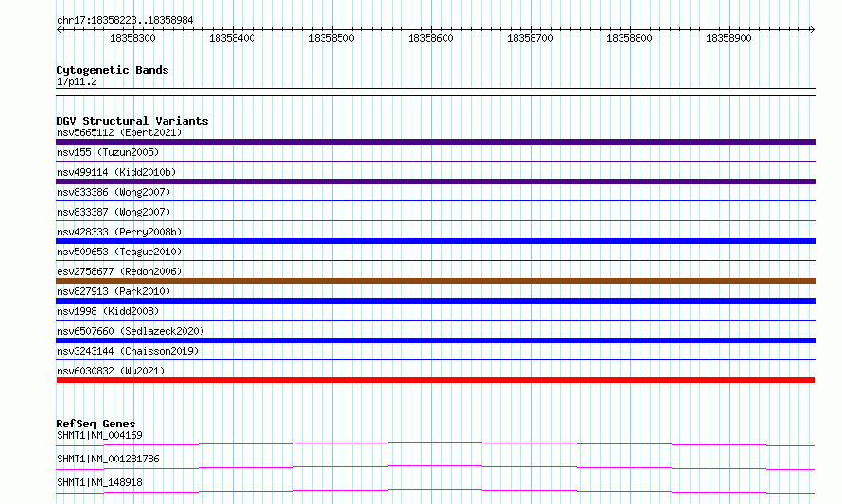842x504 pixels.
Task: Click the 17p11.2 band label
Action: (77, 81)
